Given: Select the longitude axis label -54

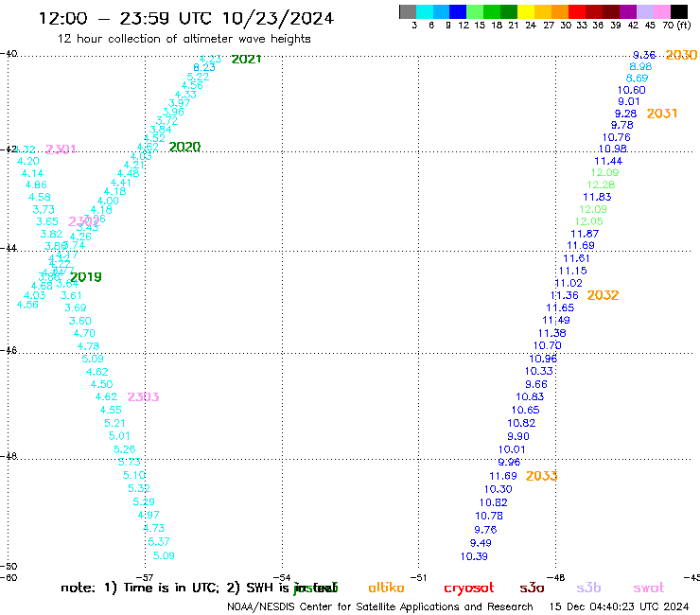Looking at the screenshot, I should (282, 577).
